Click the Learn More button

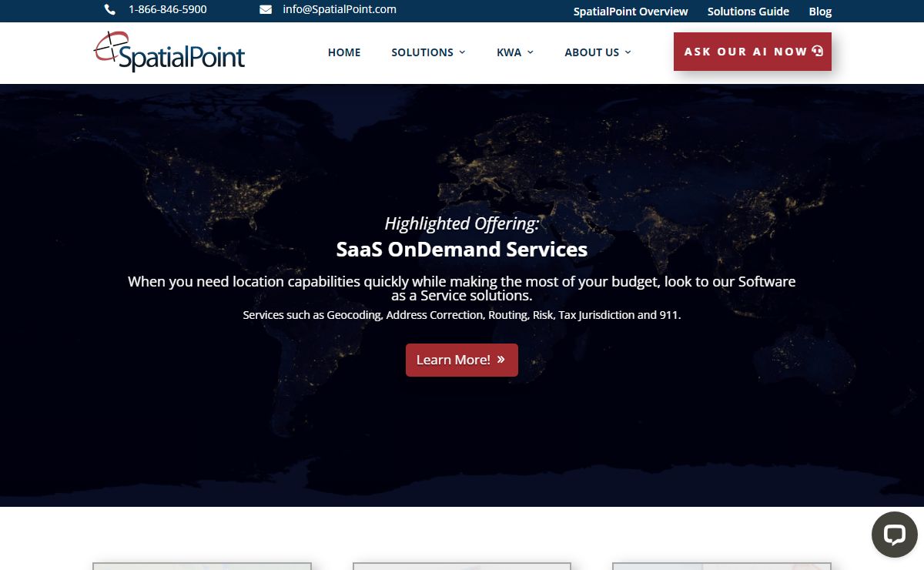click(x=462, y=360)
